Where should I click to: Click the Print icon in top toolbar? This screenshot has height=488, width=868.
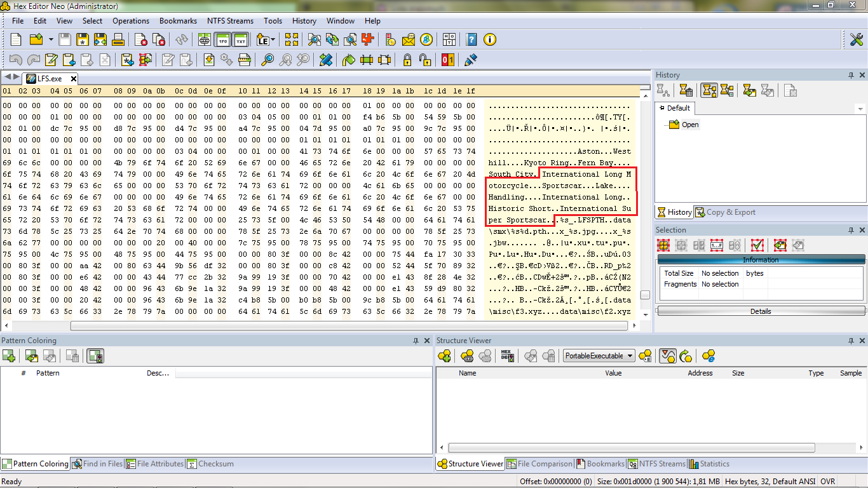click(118, 39)
